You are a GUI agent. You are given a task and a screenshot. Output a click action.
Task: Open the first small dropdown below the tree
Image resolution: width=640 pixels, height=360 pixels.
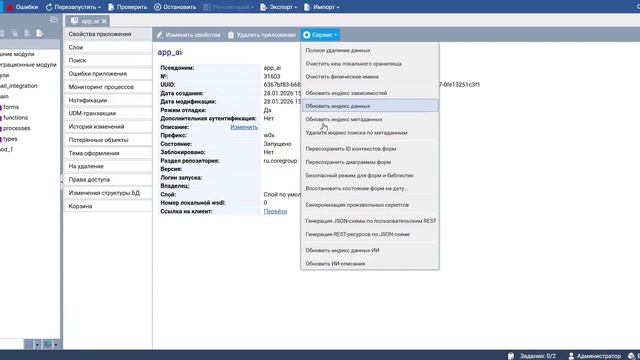[x=37, y=344]
